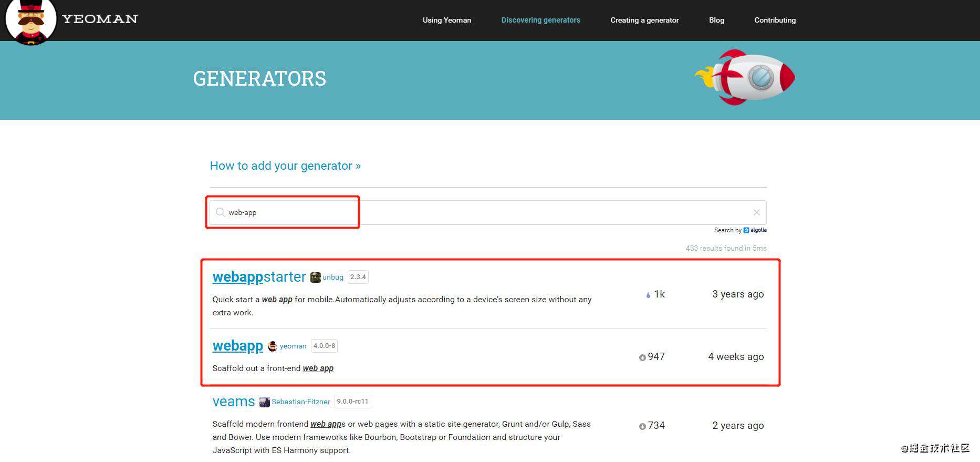Click the rocket illustration in banner
Image resolution: width=980 pixels, height=462 pixels.
click(745, 77)
